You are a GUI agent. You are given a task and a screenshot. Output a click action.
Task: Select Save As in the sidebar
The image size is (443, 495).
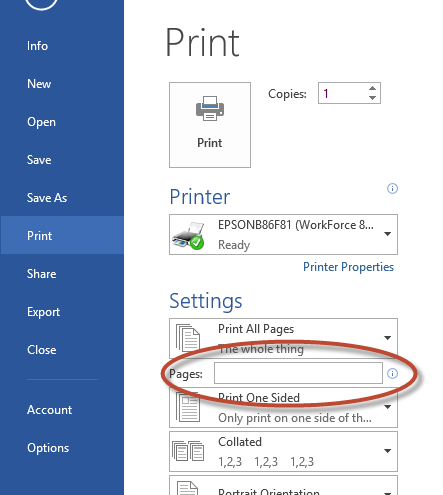47,198
